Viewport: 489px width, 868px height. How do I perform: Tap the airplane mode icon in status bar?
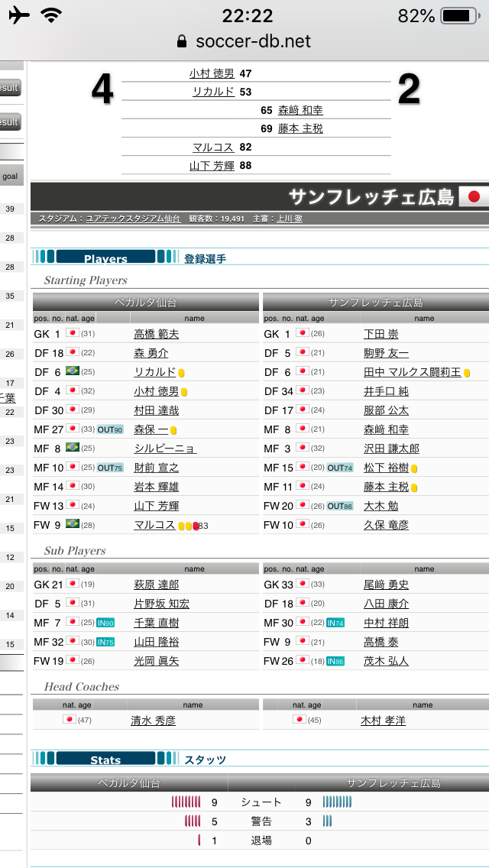[19, 15]
